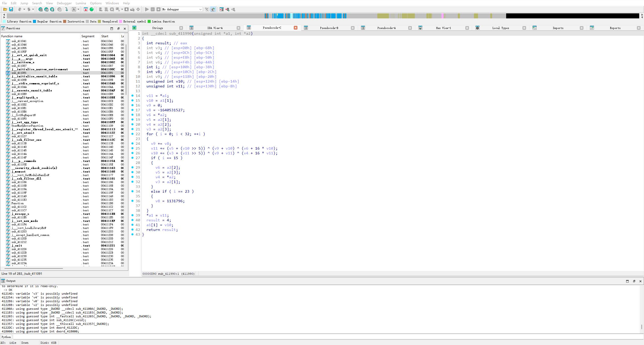Click the Exports tab icon
The image size is (644, 345).
pos(592,28)
